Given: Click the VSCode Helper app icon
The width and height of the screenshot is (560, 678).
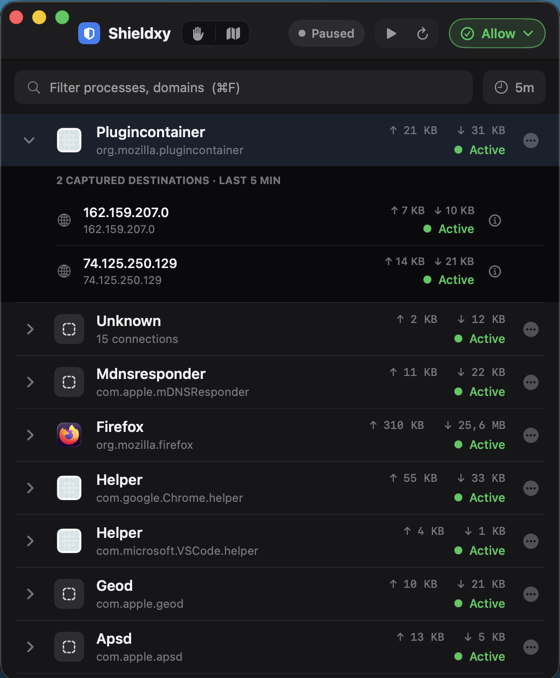Looking at the screenshot, I should click(x=69, y=541).
